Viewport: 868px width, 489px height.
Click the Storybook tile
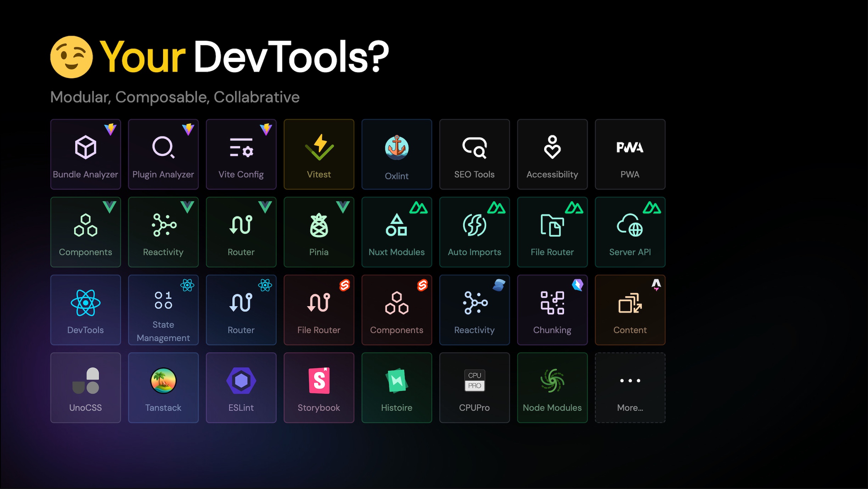(319, 388)
